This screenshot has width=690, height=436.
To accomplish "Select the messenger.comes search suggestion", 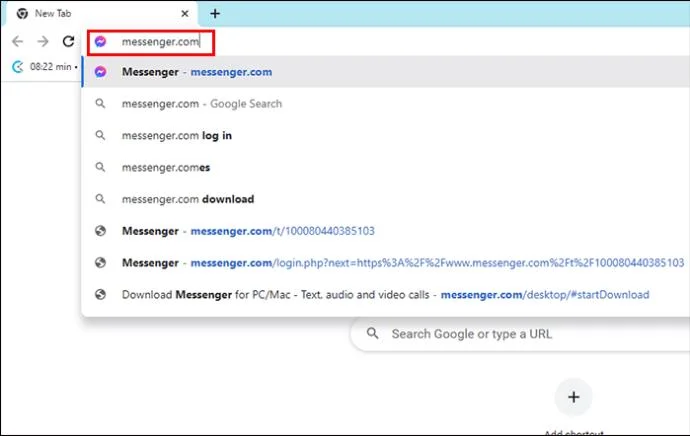I will coord(385,167).
